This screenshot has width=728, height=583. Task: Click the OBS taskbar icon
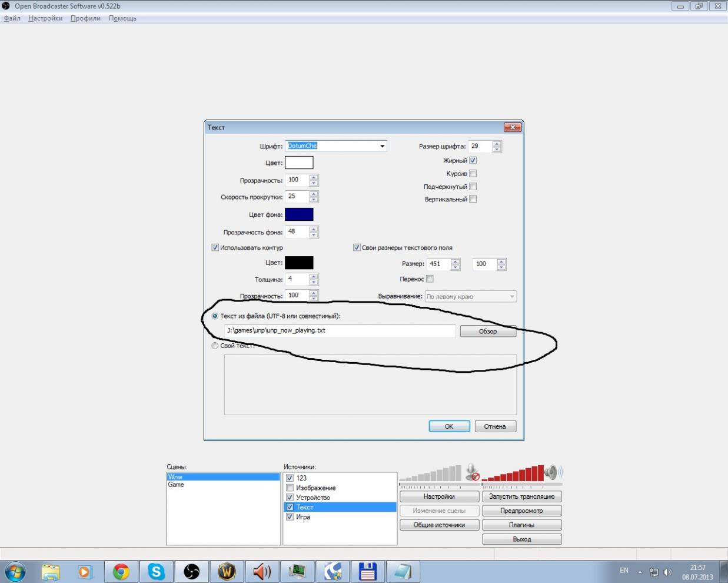(x=191, y=571)
